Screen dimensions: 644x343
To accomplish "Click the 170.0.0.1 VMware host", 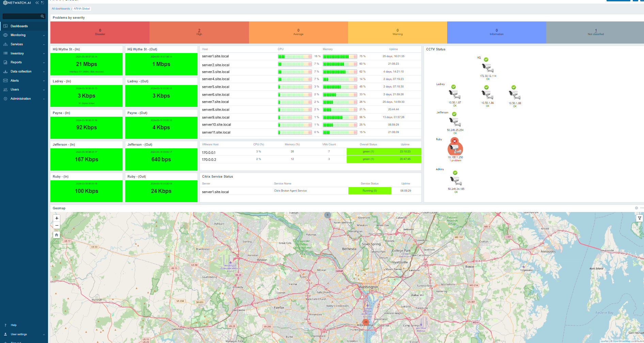I will click(209, 153).
